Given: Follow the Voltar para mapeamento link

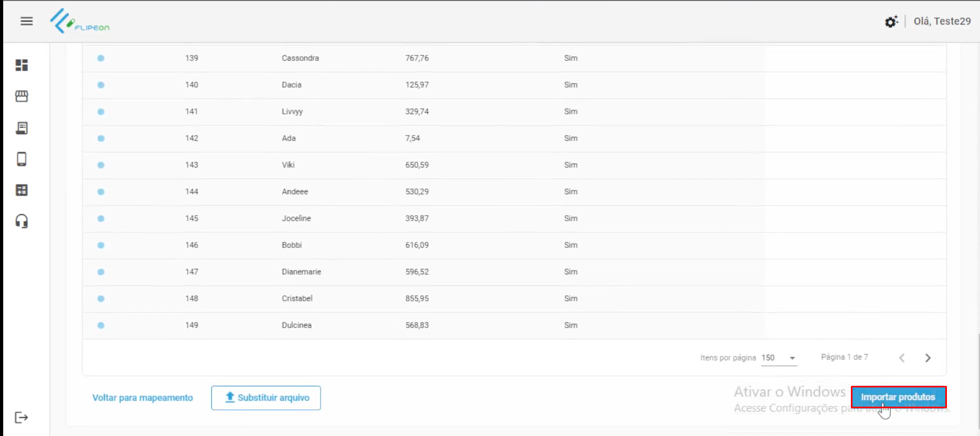Looking at the screenshot, I should [142, 398].
